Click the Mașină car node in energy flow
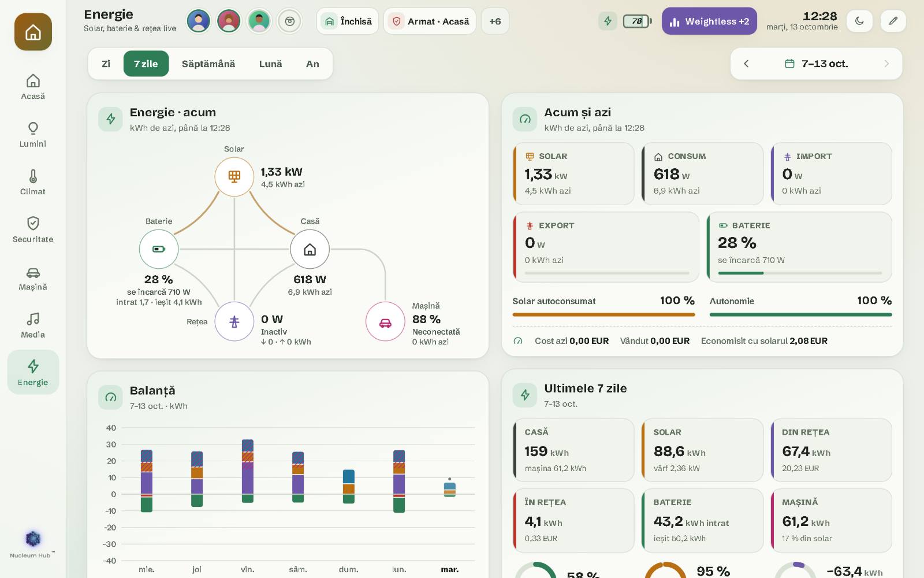Image resolution: width=924 pixels, height=578 pixels. (385, 322)
